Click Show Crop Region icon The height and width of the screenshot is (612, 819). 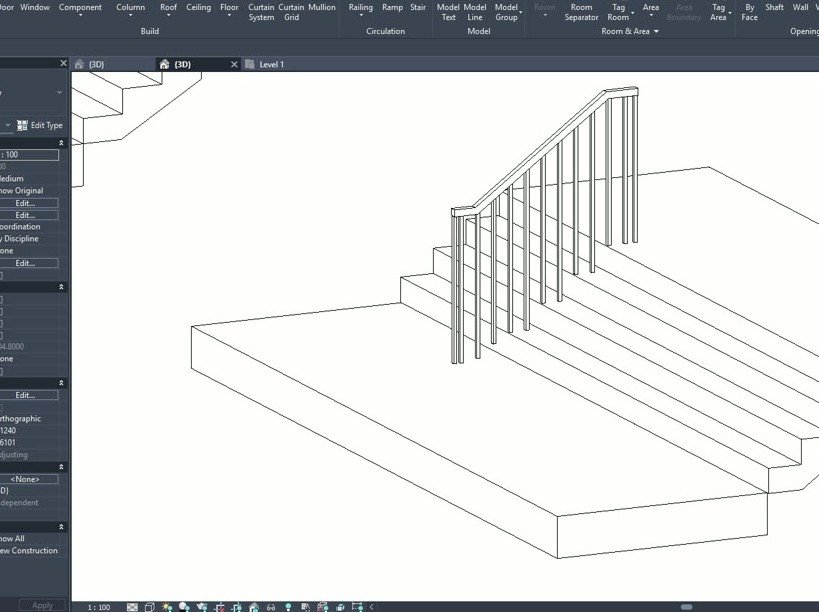click(x=237, y=607)
